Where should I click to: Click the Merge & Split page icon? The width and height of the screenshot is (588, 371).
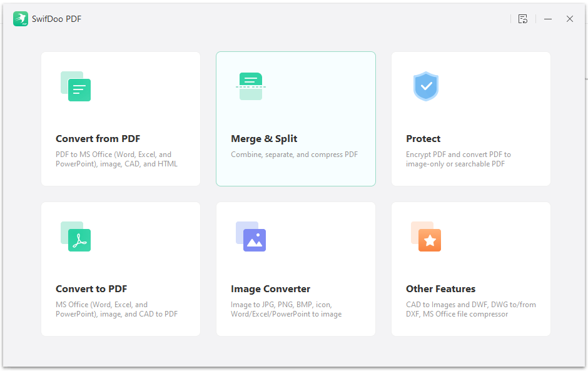click(250, 86)
